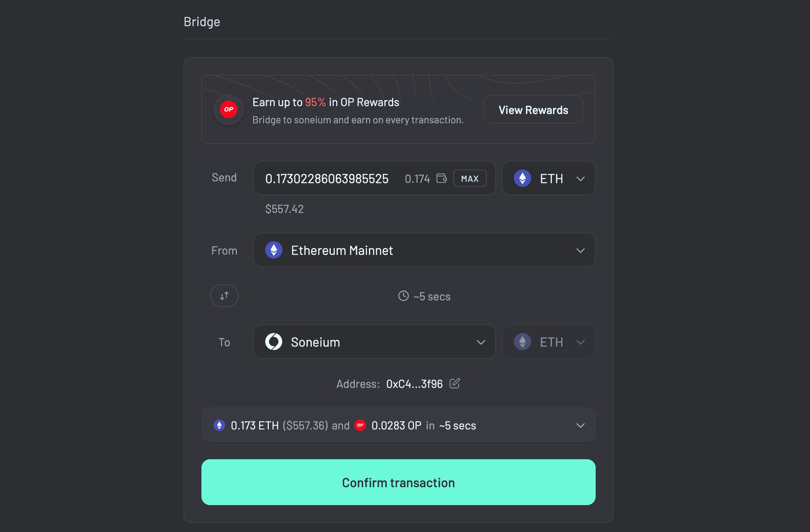This screenshot has width=810, height=532.
Task: Click the Ethereum Mainnet network logo
Action: click(x=274, y=250)
